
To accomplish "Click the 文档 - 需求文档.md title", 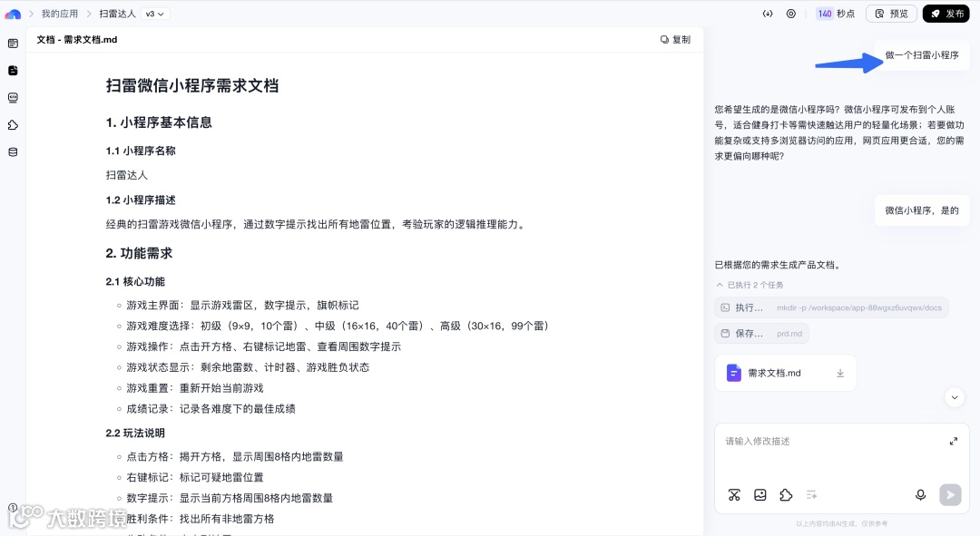I will (x=77, y=39).
